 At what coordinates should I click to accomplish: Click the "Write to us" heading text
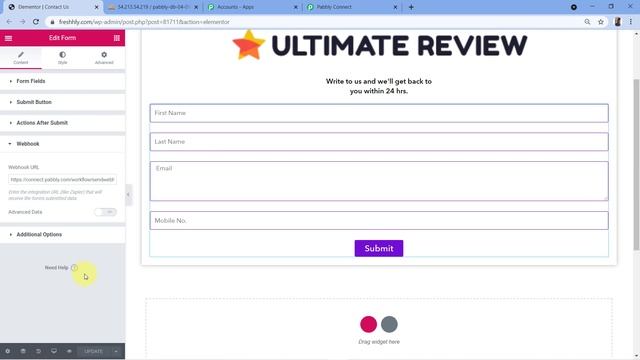pyautogui.click(x=379, y=86)
